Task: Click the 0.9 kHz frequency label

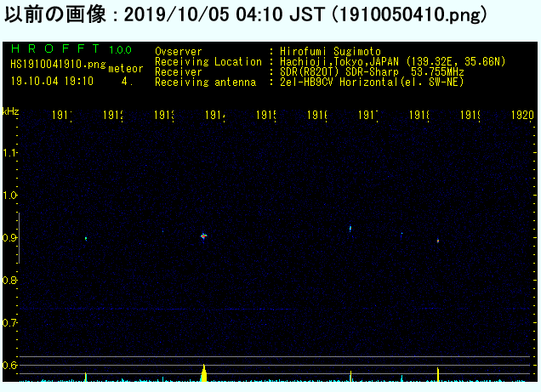Action: tap(10, 237)
